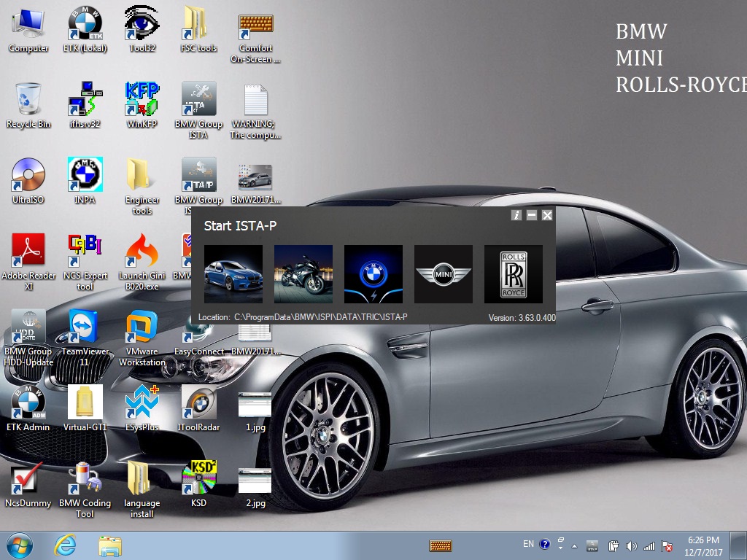
Task: Select the ESysPlus shortcut
Action: point(142,408)
